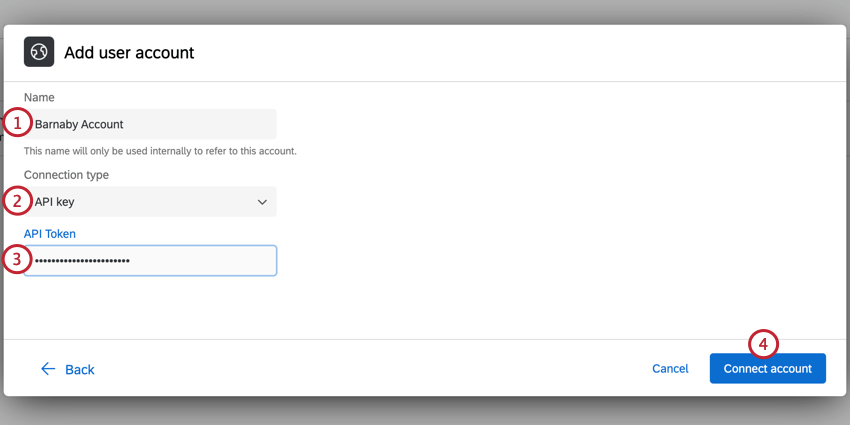Click the dimmed backdrop outside the dialog
The width and height of the screenshot is (850, 425).
coord(425,412)
